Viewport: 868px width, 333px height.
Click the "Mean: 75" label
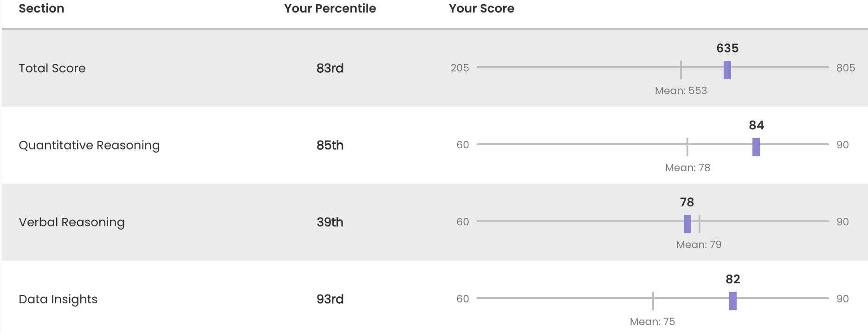(x=652, y=321)
